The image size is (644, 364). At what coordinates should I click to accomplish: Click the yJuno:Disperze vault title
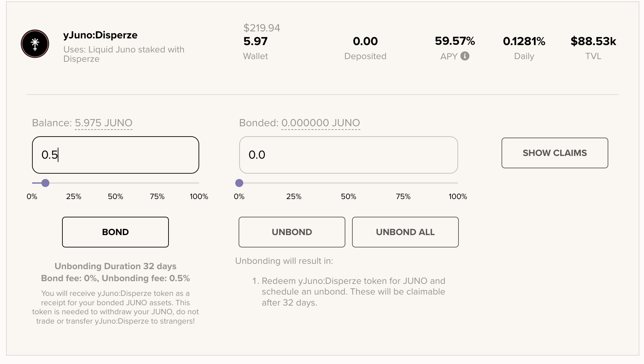coord(100,35)
